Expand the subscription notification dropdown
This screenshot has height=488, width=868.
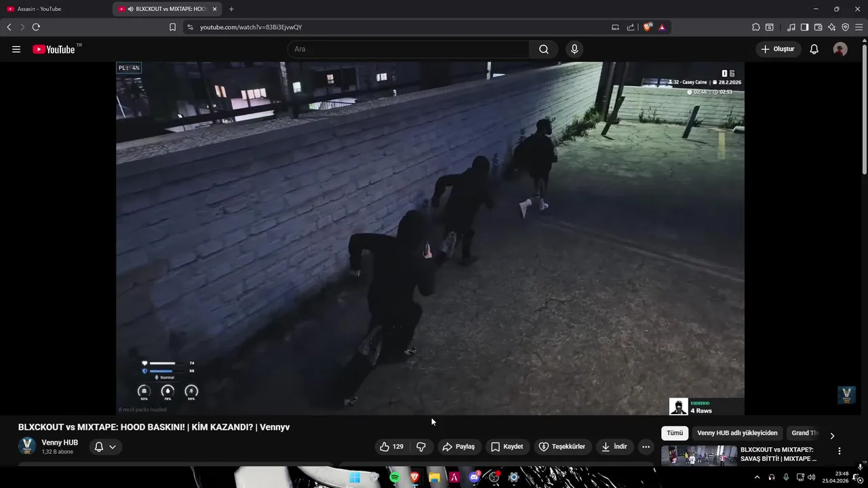pos(106,447)
